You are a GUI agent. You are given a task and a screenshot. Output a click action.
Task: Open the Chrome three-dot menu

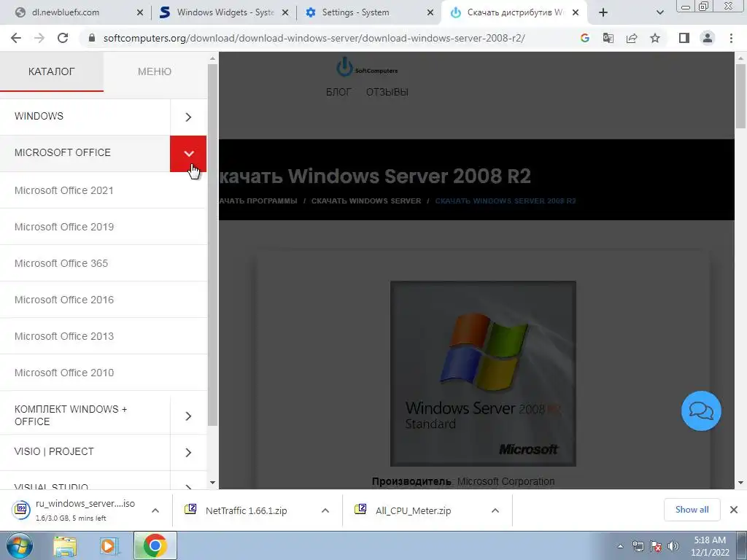click(x=731, y=38)
